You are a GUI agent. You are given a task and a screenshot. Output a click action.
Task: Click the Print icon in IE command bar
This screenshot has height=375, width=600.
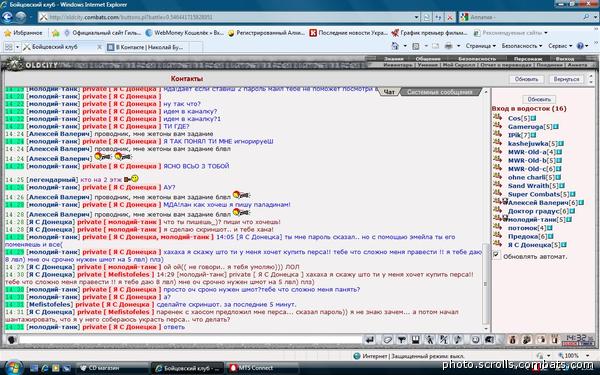pos(448,46)
